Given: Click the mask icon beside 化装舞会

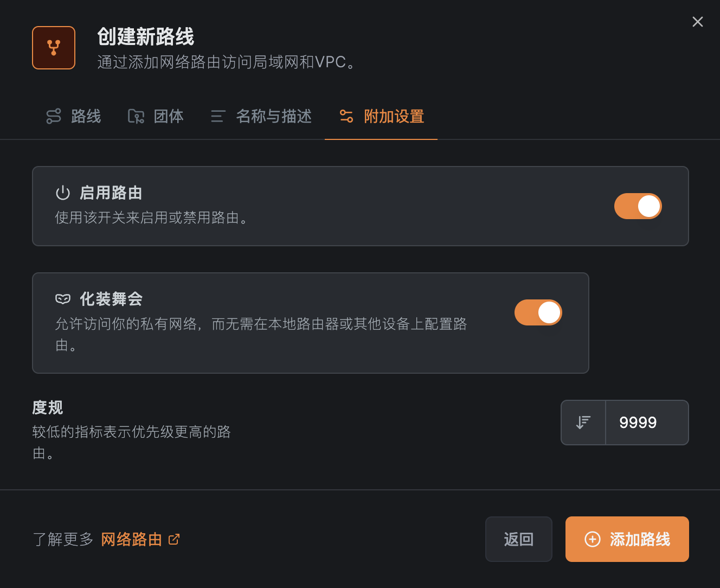Looking at the screenshot, I should pyautogui.click(x=63, y=299).
